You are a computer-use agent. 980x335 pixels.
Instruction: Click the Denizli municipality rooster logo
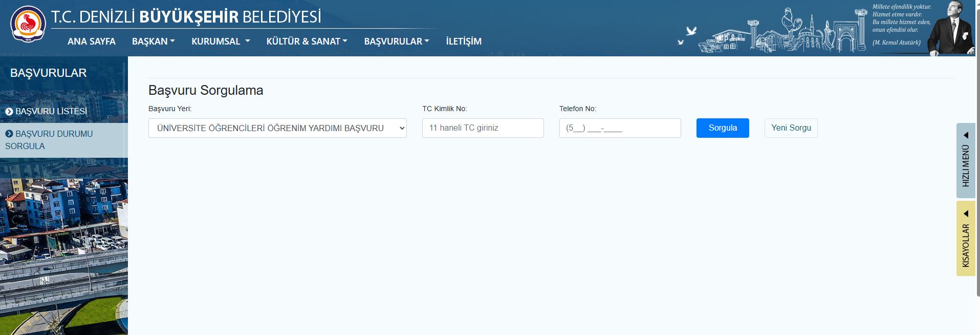pyautogui.click(x=28, y=24)
